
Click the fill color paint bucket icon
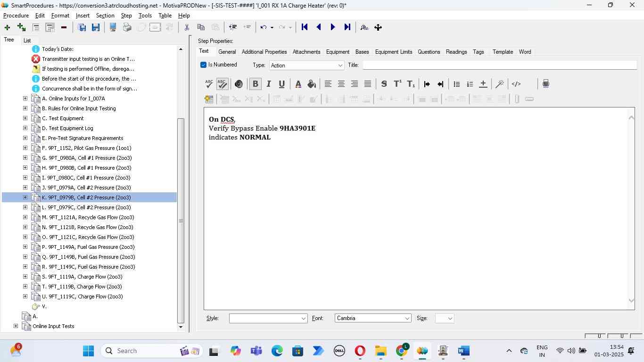point(312,84)
